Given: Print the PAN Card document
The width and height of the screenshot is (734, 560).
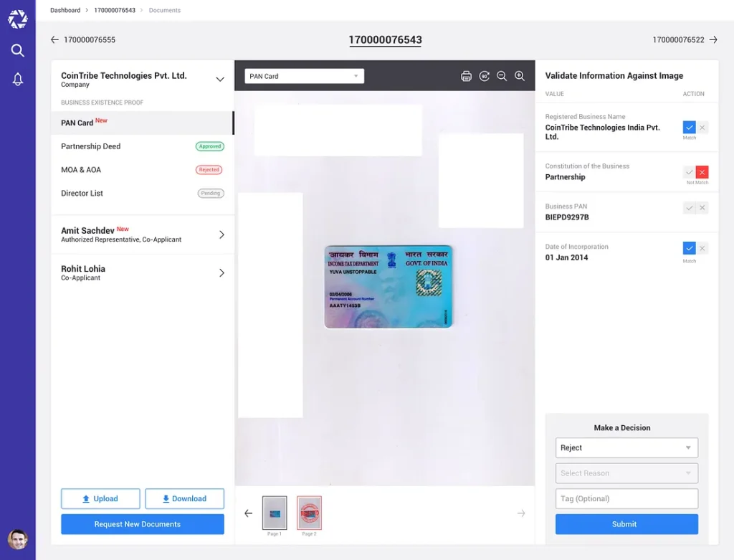Looking at the screenshot, I should coord(466,76).
